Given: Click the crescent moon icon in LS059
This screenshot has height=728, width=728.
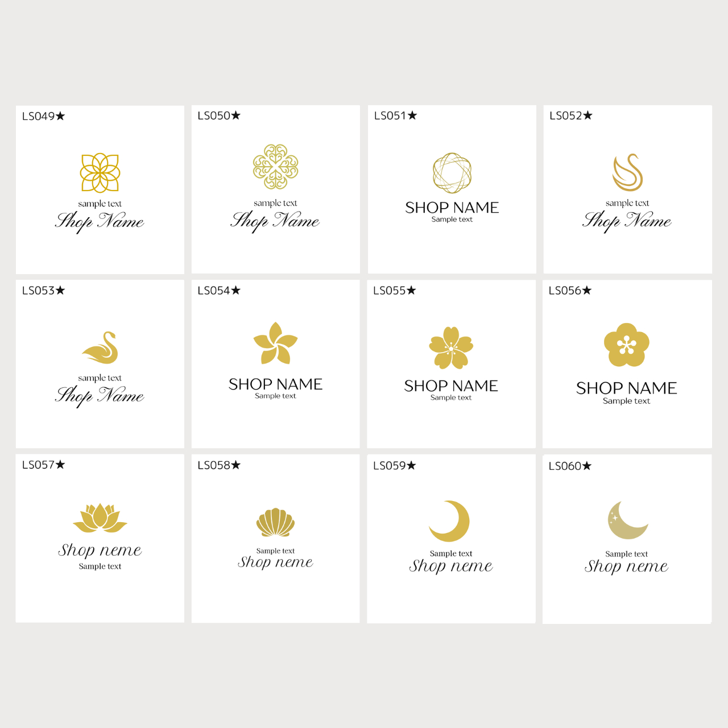Looking at the screenshot, I should point(450,521).
